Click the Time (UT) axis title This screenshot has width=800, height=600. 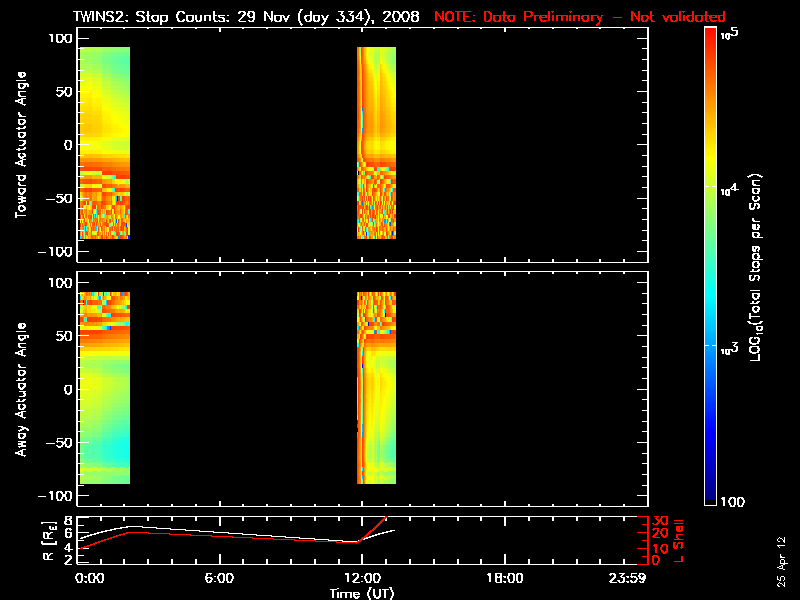click(362, 593)
